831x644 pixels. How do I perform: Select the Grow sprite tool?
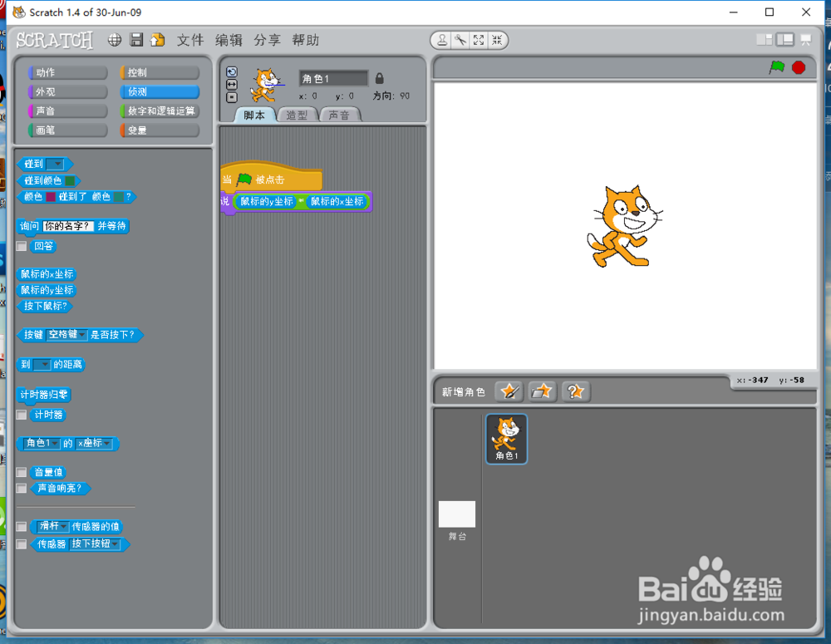pos(479,39)
